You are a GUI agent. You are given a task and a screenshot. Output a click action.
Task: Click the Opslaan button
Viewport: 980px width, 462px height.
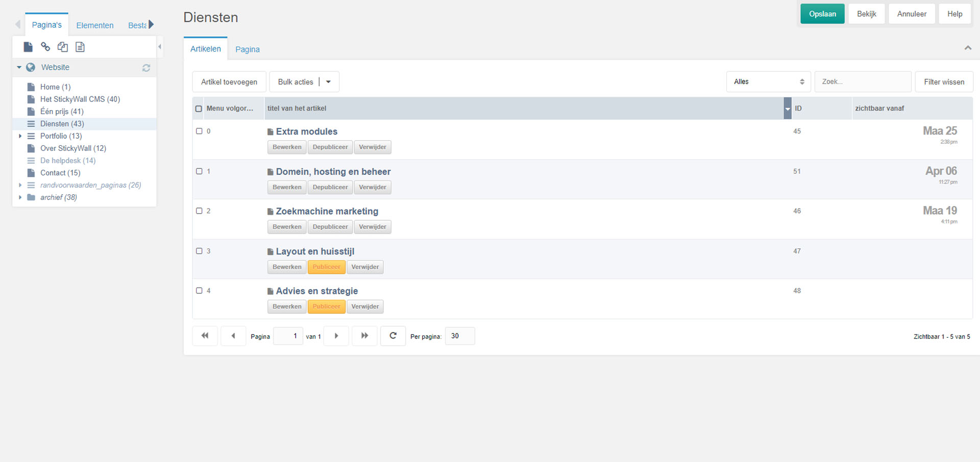[x=822, y=14]
